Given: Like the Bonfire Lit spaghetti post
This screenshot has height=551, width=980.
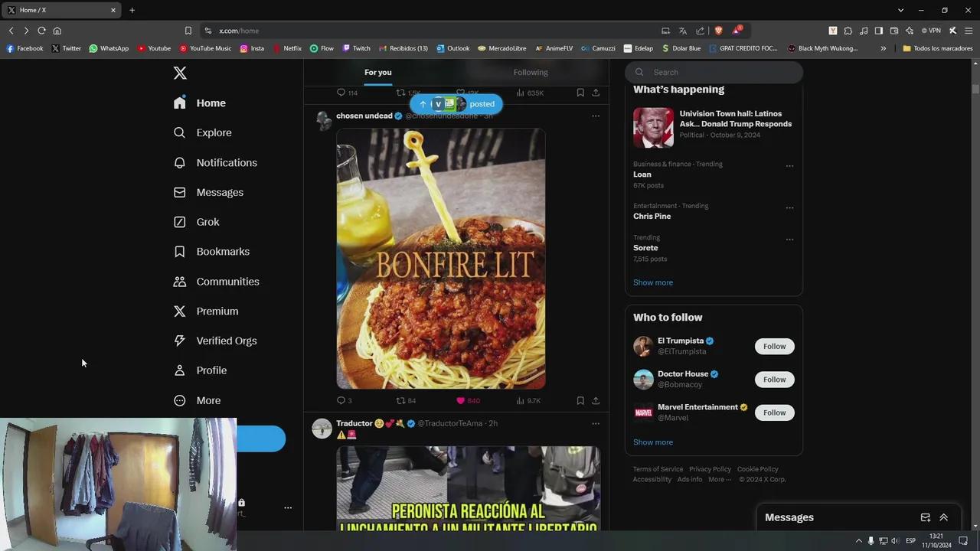Looking at the screenshot, I should pyautogui.click(x=461, y=400).
